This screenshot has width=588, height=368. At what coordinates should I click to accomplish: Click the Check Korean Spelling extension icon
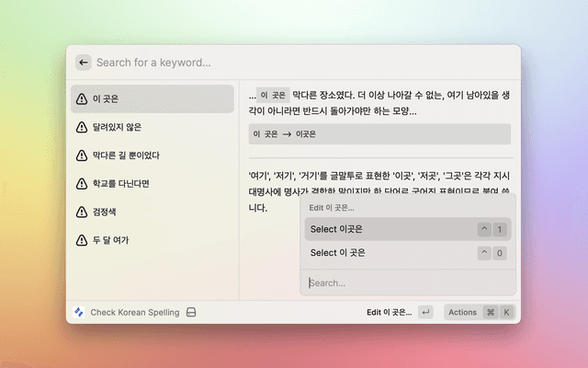point(79,312)
